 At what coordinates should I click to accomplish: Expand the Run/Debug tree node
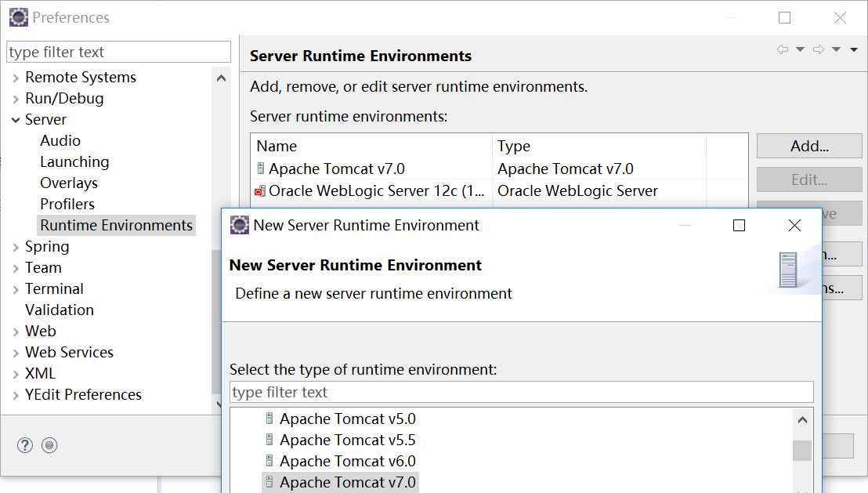pyautogui.click(x=16, y=100)
